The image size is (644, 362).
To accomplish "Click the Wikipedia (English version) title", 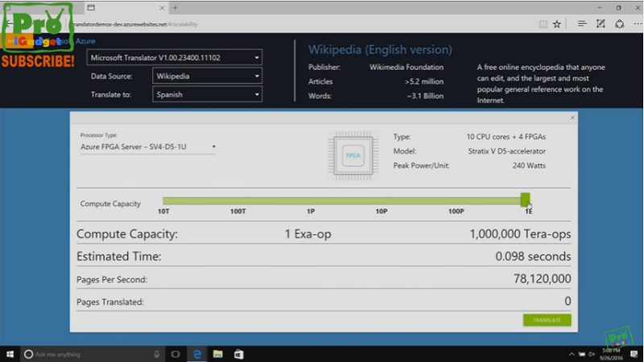I will (380, 50).
